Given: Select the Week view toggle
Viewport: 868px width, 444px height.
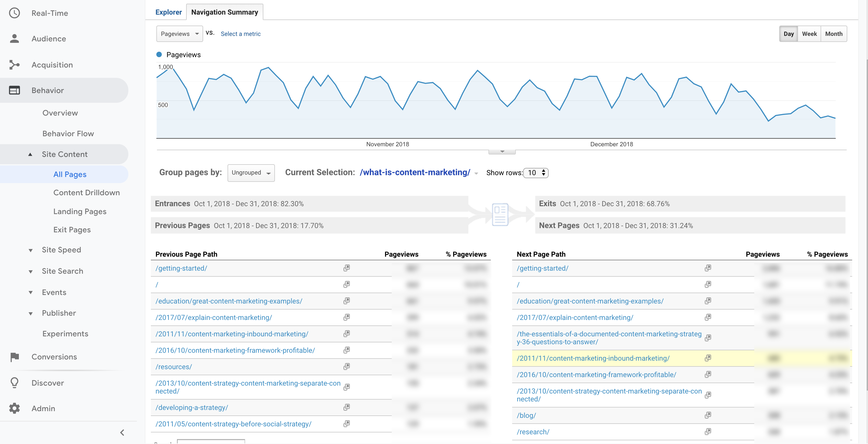Looking at the screenshot, I should coord(810,33).
